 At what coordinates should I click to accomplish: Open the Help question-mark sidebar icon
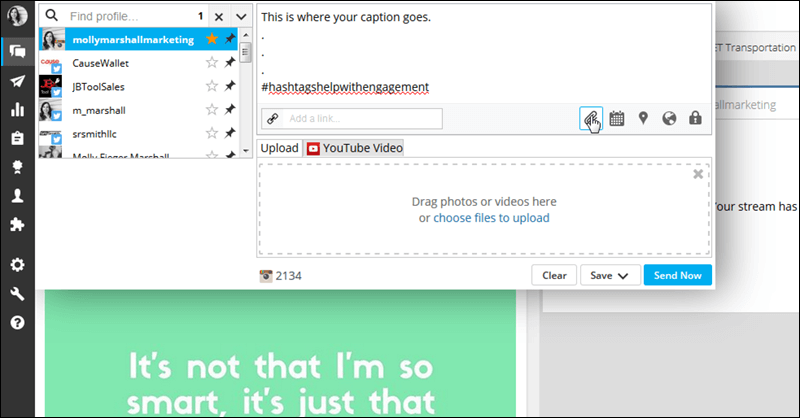(x=17, y=323)
